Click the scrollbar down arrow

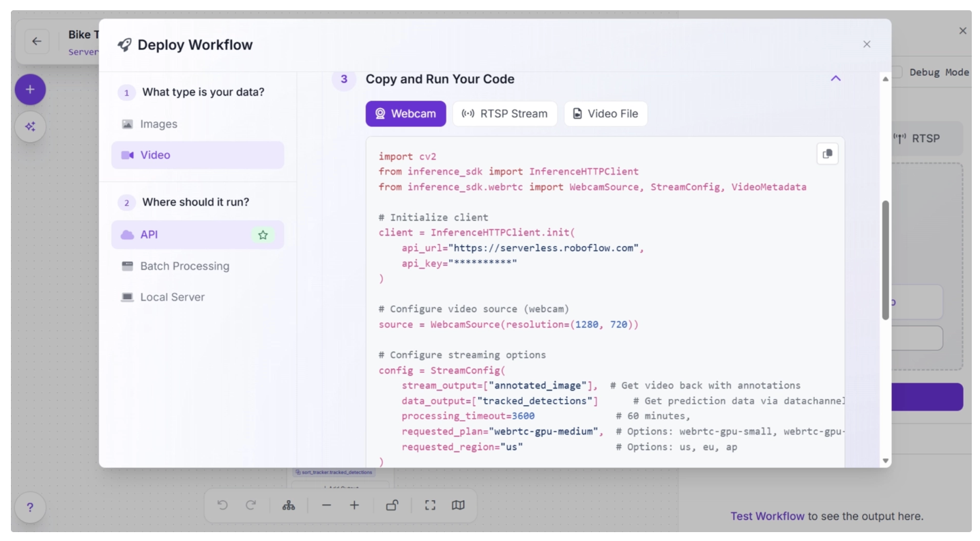(x=886, y=461)
